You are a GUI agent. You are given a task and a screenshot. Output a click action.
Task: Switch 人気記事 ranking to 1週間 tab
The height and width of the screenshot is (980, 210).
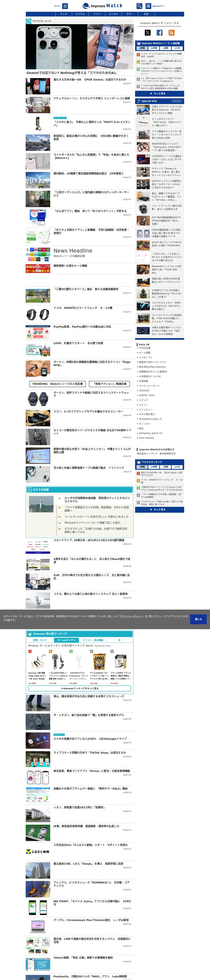[165, 48]
